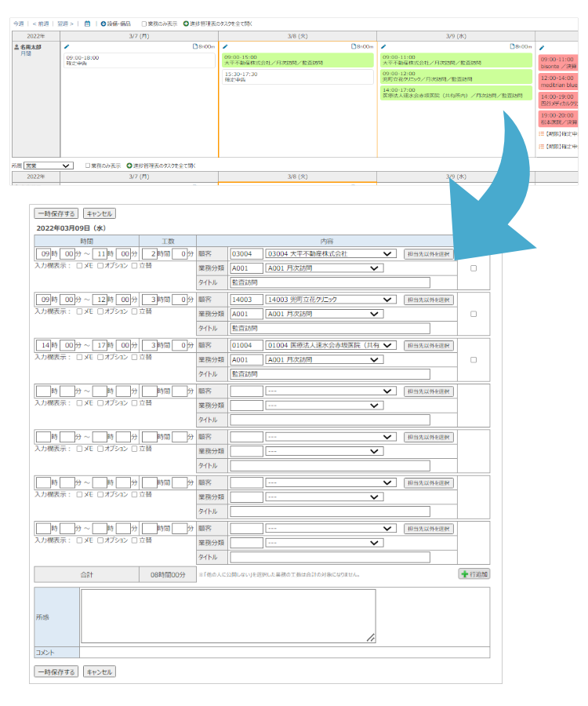Tick the メモ checkbox in the first row
The width and height of the screenshot is (588, 706).
(x=79, y=265)
